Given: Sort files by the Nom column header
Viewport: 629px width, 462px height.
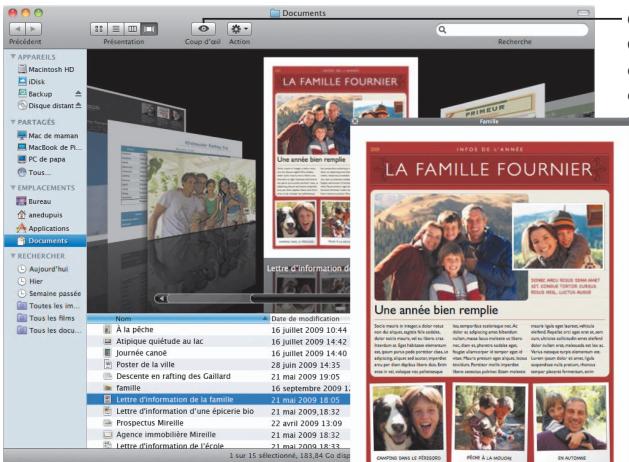Looking at the screenshot, I should tap(178, 318).
